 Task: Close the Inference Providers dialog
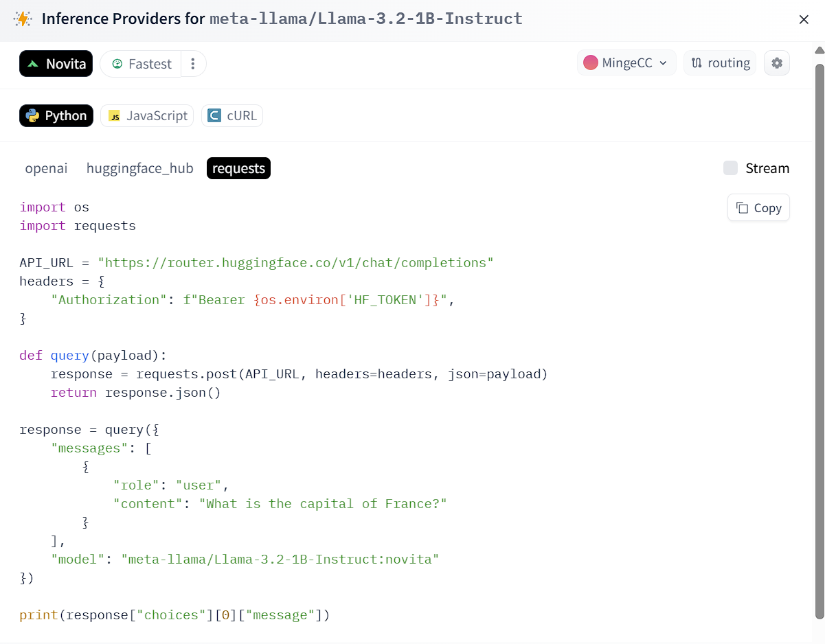coord(804,19)
